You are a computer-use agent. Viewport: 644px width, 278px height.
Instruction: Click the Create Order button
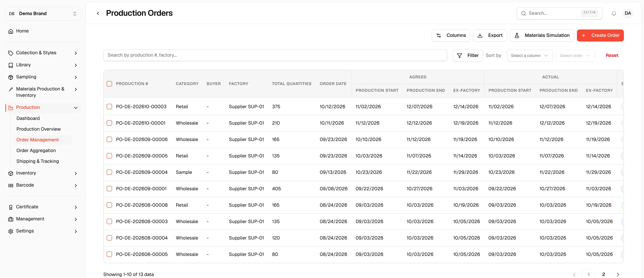(600, 36)
